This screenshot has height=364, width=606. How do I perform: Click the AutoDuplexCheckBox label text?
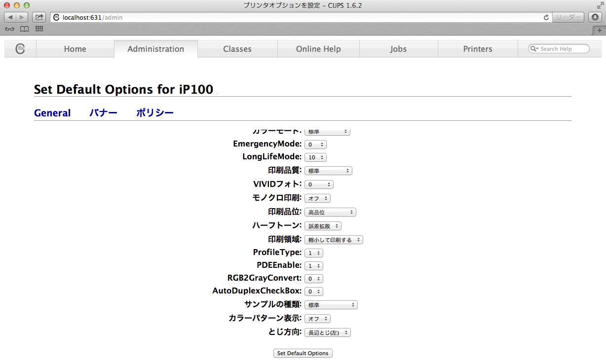pos(257,291)
